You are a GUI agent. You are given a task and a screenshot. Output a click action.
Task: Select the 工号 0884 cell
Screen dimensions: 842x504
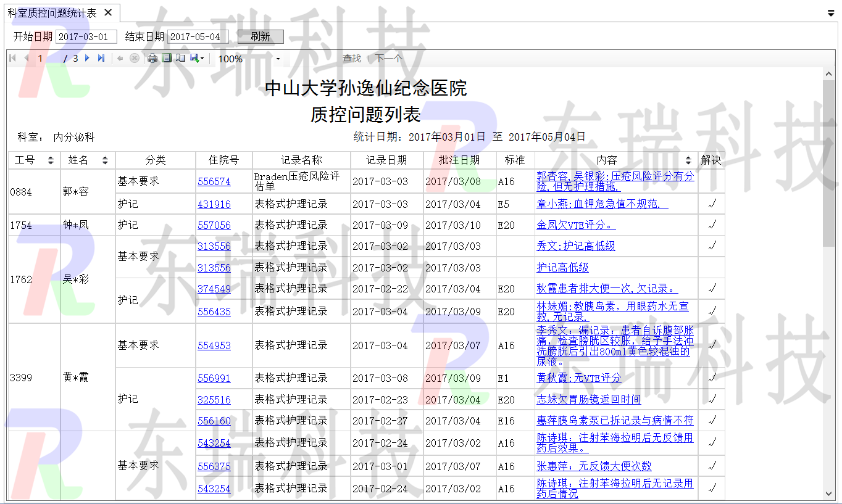(34, 192)
